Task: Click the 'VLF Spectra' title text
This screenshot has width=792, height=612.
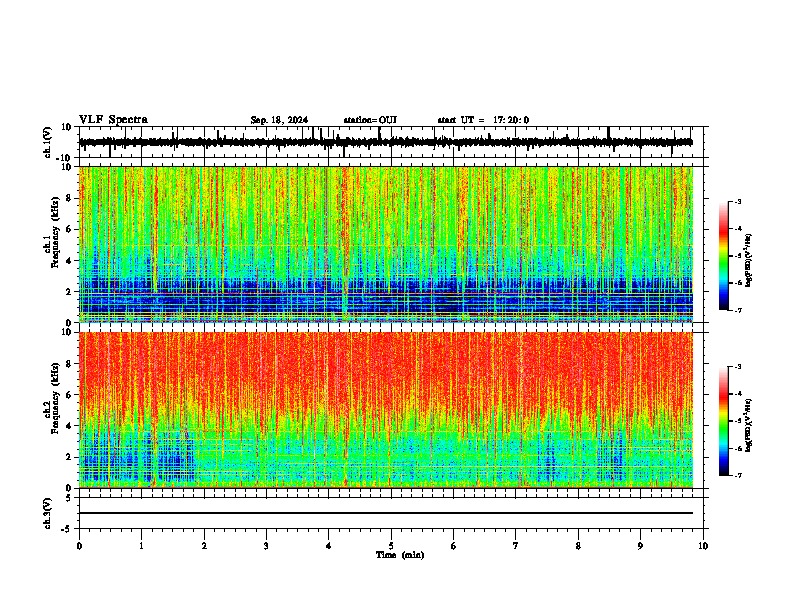Action: click(x=113, y=120)
